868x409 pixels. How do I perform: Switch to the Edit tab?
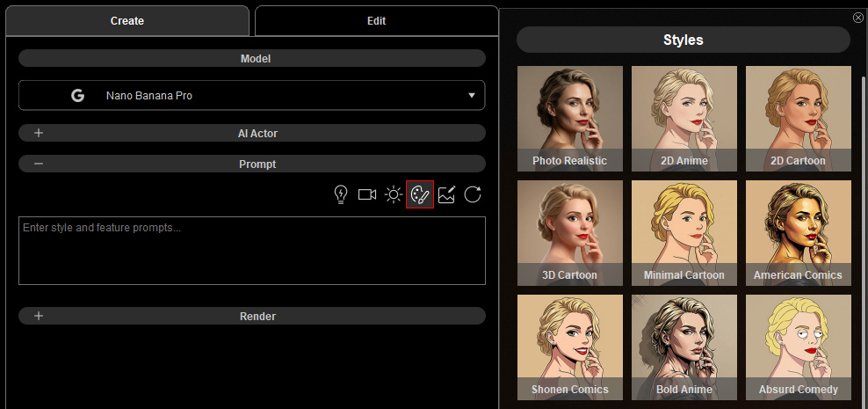pyautogui.click(x=376, y=21)
